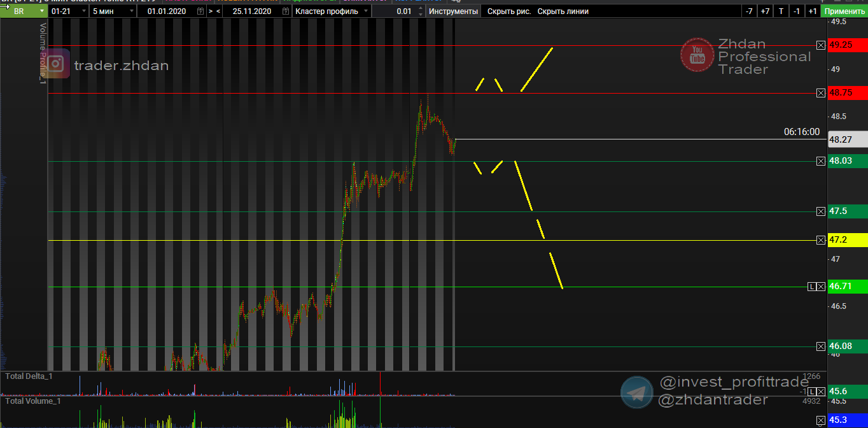This screenshot has height=428, width=868.
Task: Select the green 48.03 price label
Action: [848, 161]
